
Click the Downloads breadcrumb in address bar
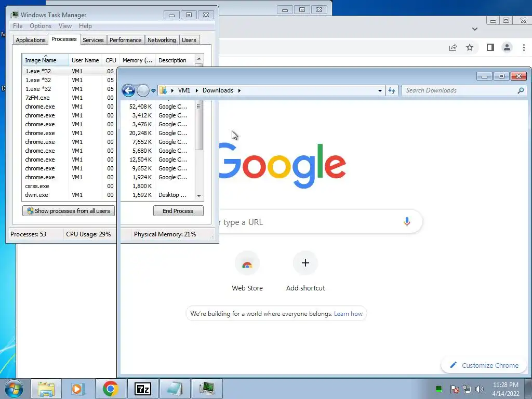(x=218, y=90)
